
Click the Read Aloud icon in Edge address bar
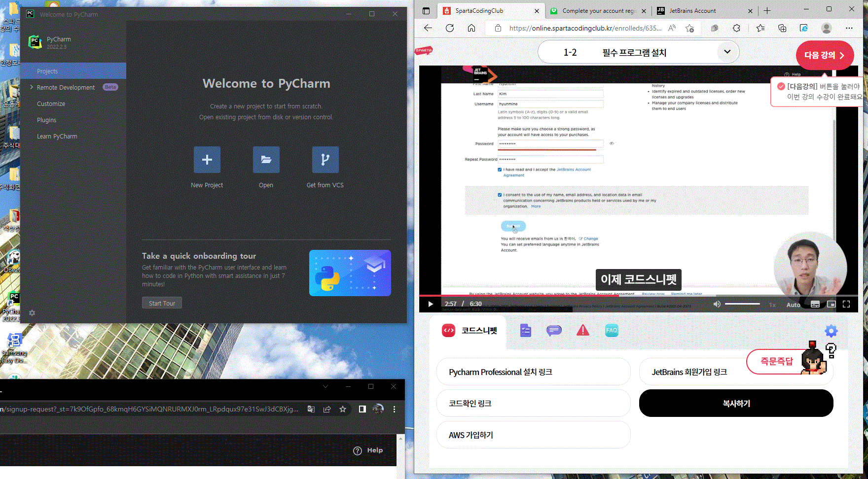point(672,28)
